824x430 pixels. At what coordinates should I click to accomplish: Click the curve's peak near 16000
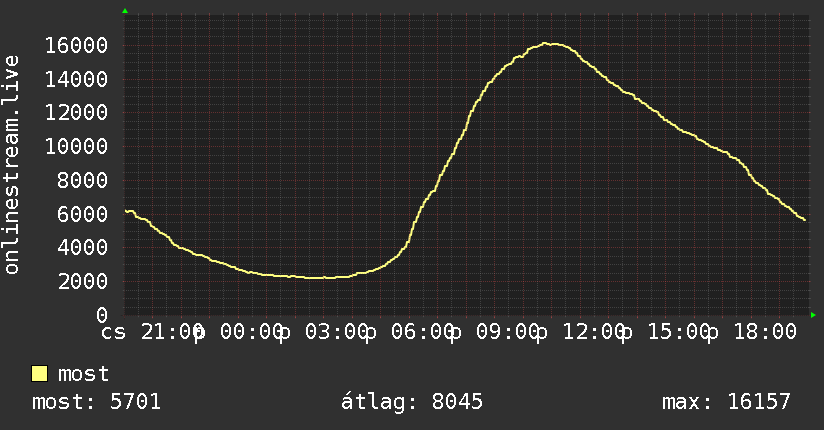pyautogui.click(x=545, y=44)
